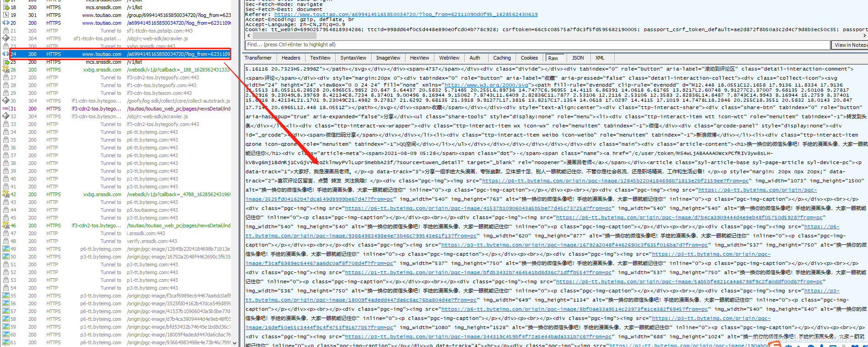Click the cached icon of session 30
Viewport: 868px width, 347px height.
coord(6,101)
